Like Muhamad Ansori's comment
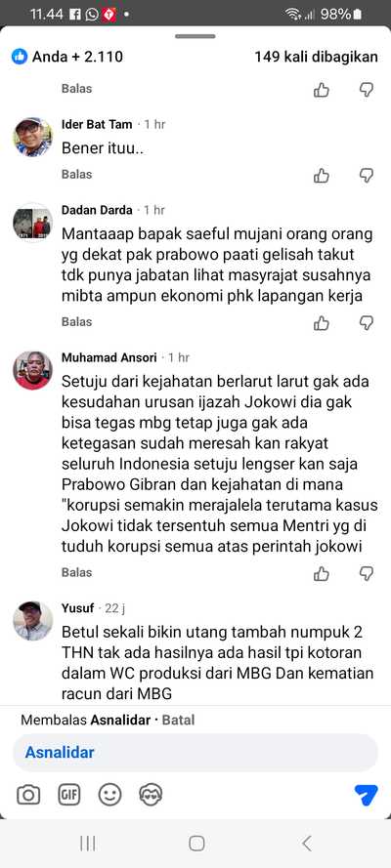The width and height of the screenshot is (391, 868). [x=322, y=574]
